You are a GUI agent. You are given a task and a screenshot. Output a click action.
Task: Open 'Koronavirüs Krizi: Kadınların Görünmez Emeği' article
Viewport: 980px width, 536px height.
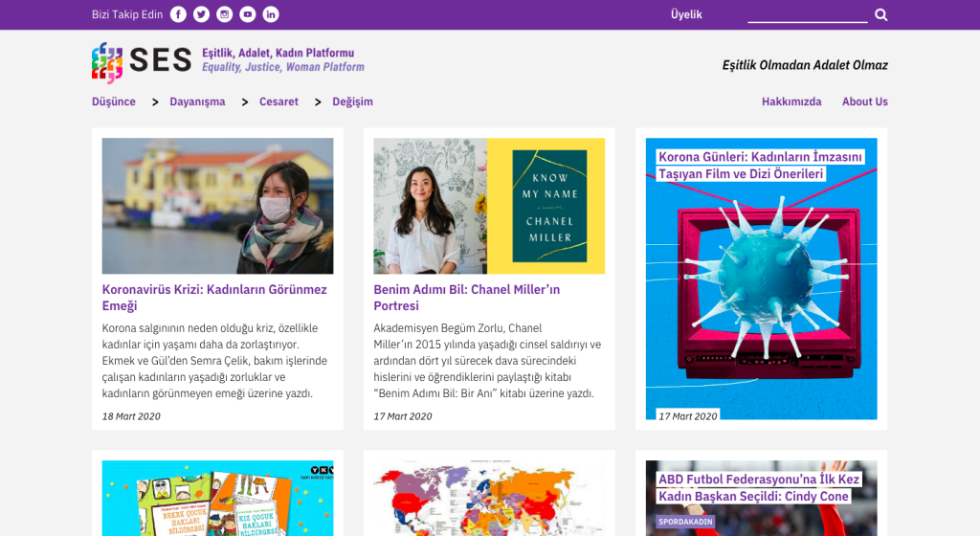click(x=214, y=298)
